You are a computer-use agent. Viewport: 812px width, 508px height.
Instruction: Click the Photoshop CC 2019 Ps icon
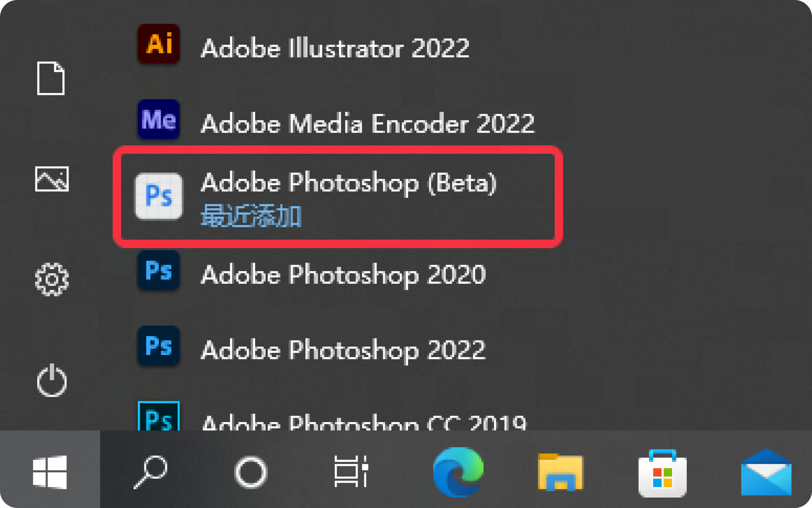pos(158,416)
